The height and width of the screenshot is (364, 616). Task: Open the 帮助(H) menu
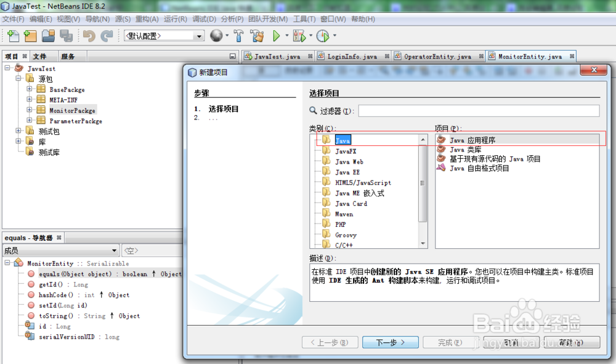[363, 19]
